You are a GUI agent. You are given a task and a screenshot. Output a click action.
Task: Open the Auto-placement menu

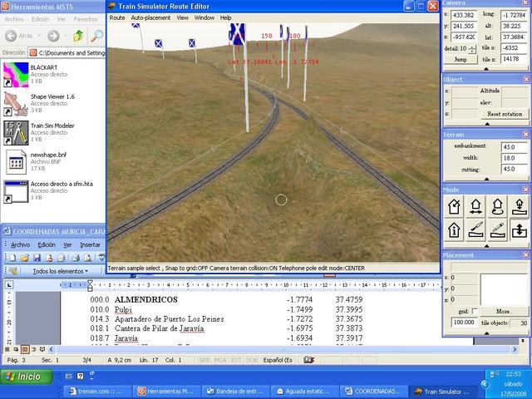(x=150, y=17)
